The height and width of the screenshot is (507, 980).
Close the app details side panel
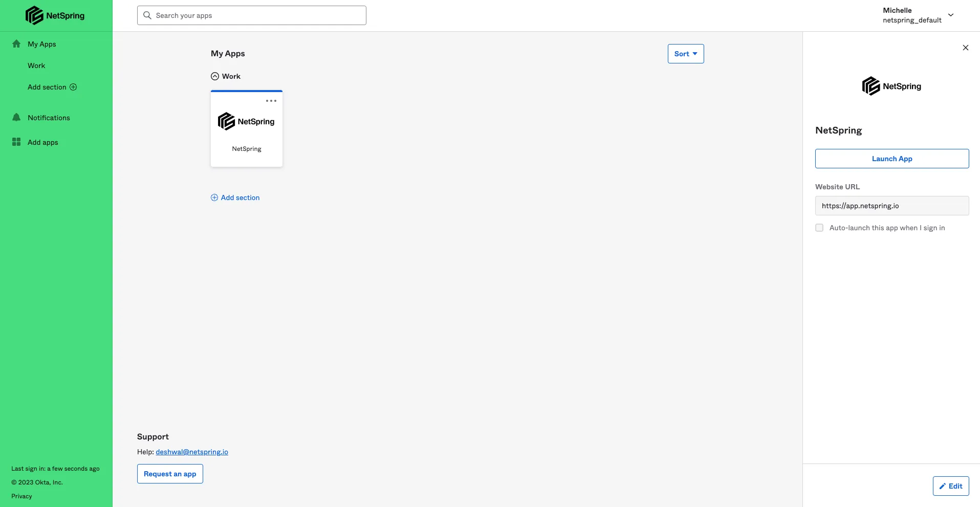(966, 48)
